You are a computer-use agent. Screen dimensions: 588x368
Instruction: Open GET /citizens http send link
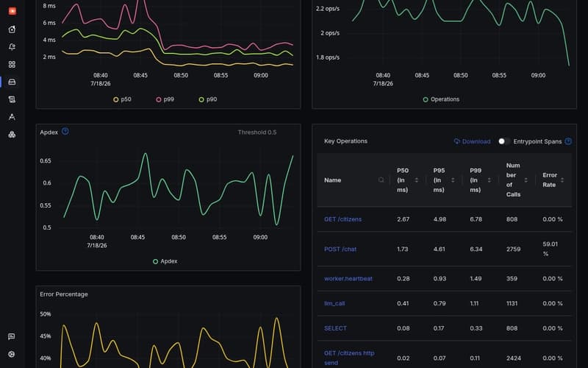[349, 358]
